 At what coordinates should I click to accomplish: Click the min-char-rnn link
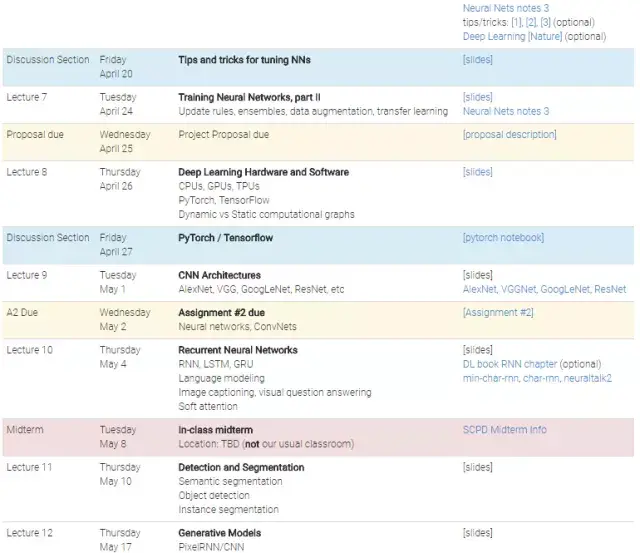click(x=491, y=378)
